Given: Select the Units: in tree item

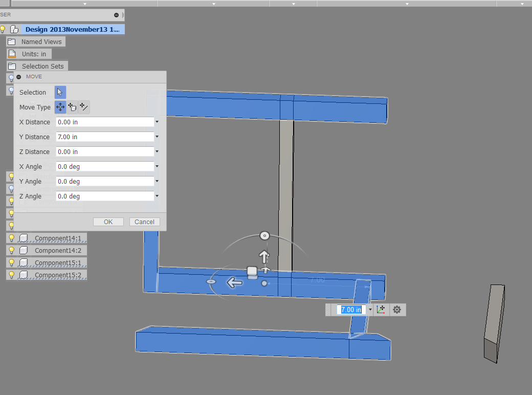Looking at the screenshot, I should (34, 54).
